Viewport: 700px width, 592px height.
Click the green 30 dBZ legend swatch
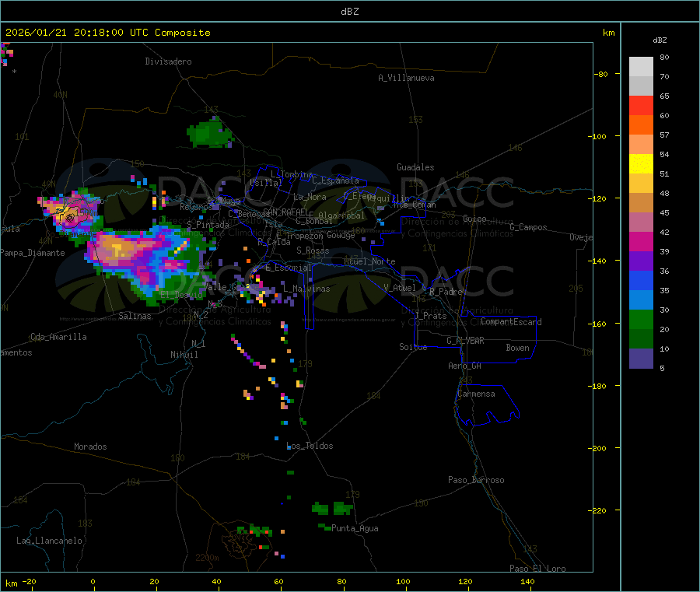641,319
